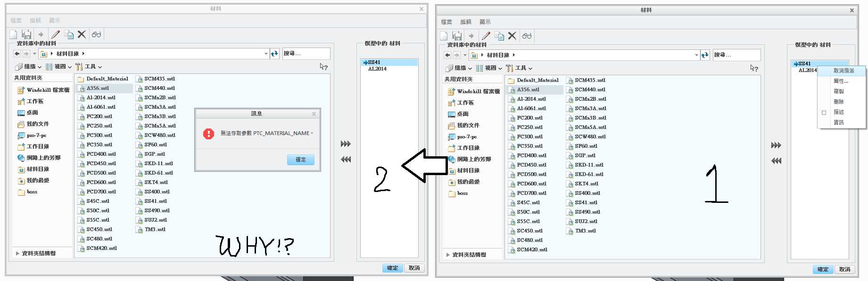Select Windchill 檔案櫃 in right window sidebar
Image resolution: width=868 pixels, height=281 pixels.
tap(474, 91)
